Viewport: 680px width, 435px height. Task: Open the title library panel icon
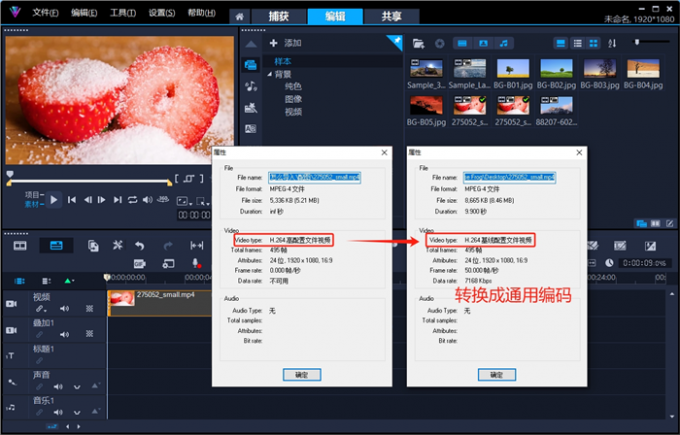251,129
